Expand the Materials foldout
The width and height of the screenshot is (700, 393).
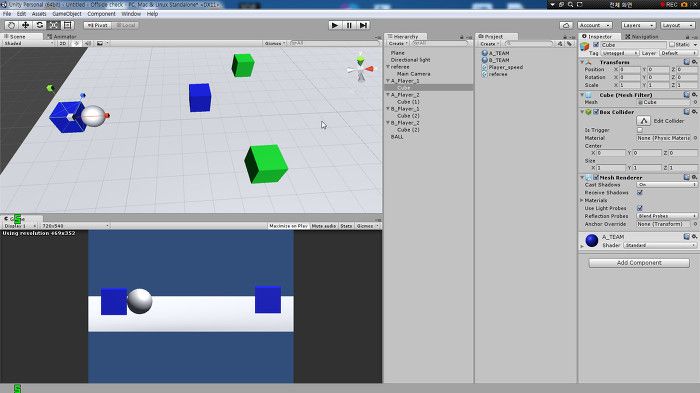coord(582,201)
